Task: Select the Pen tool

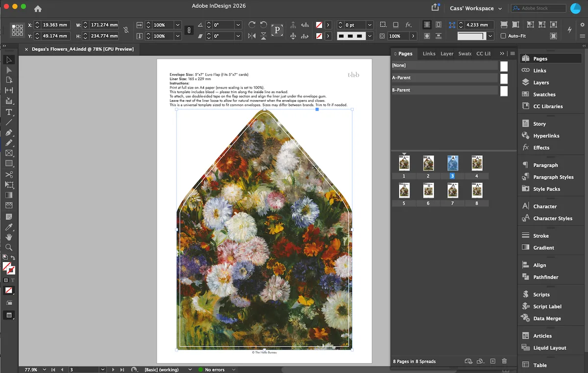Action: coord(9,133)
